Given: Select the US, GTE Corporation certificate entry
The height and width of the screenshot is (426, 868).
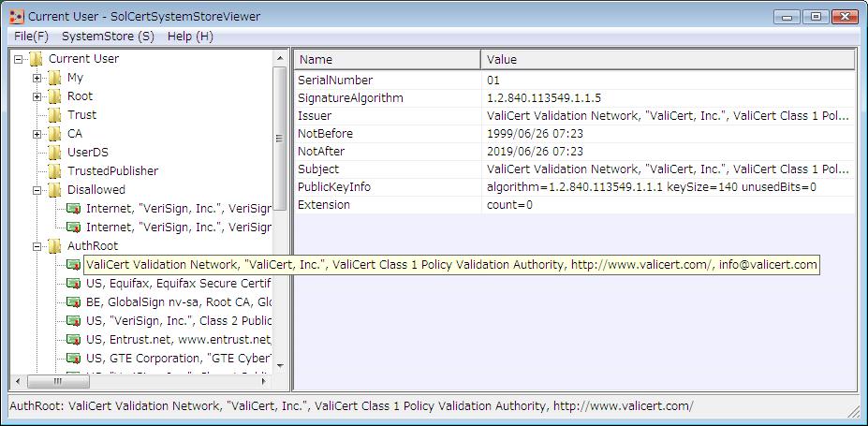Looking at the screenshot, I should tap(178, 358).
